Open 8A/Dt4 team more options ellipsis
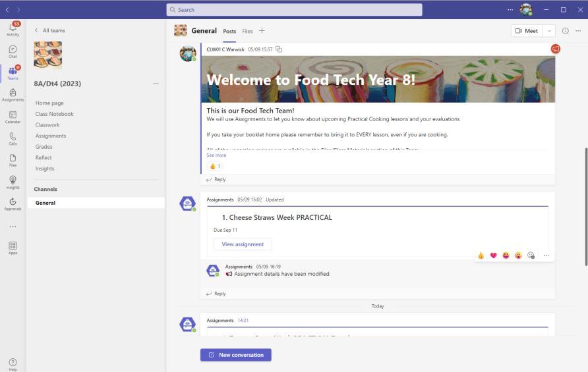The image size is (588, 372). (156, 83)
